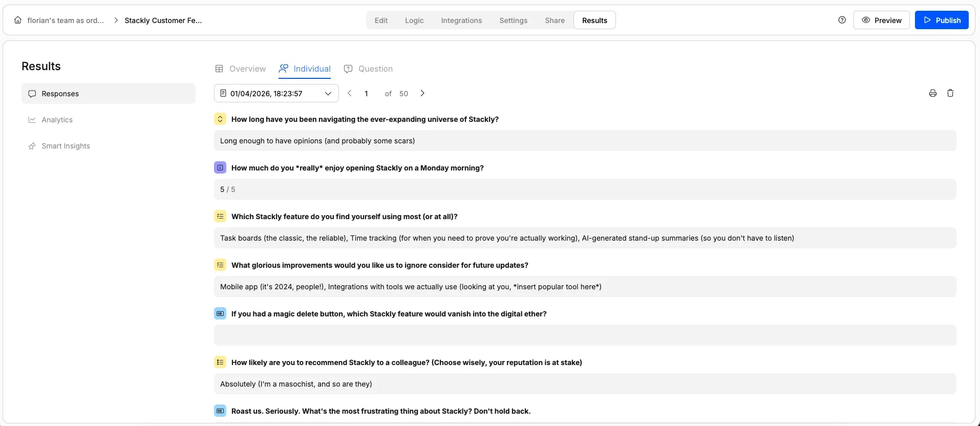Click the empty answer box for magic delete button
980x426 pixels.
pyautogui.click(x=585, y=335)
